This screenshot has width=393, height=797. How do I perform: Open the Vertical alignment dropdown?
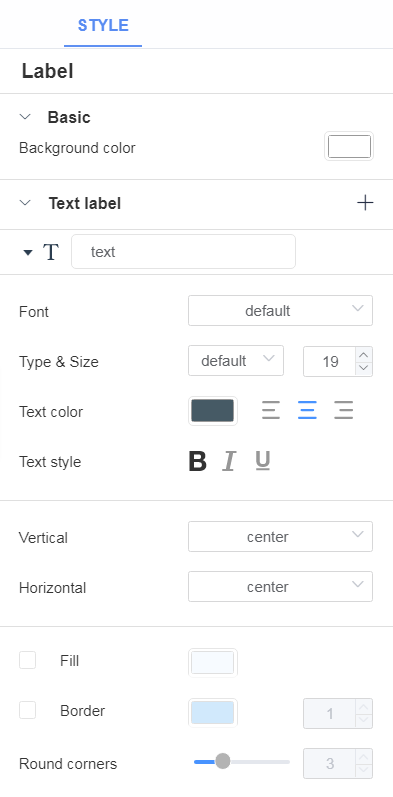pos(280,536)
